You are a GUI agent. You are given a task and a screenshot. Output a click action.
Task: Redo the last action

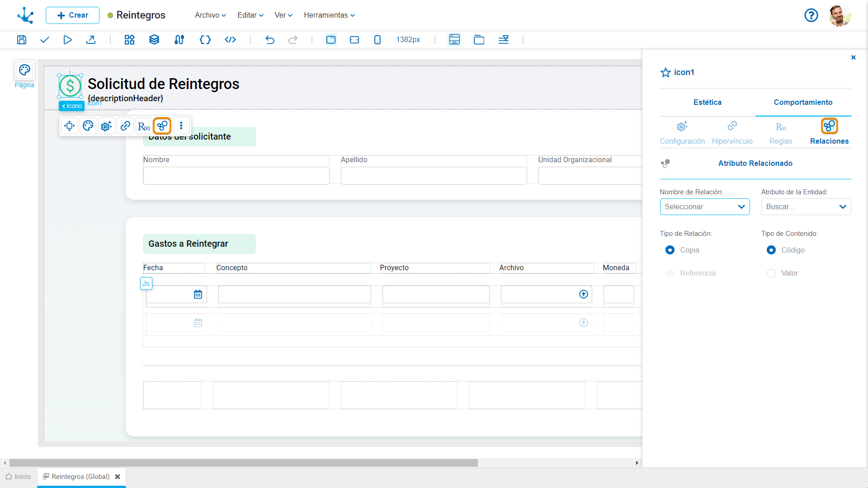(293, 40)
